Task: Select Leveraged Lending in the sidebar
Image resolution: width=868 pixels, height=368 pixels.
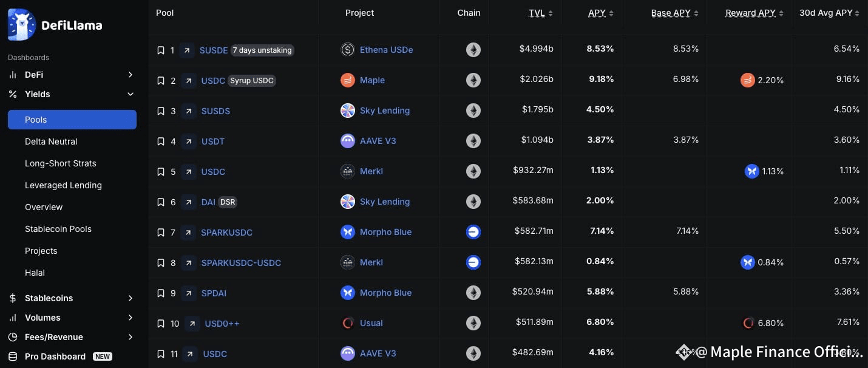Action: [63, 185]
